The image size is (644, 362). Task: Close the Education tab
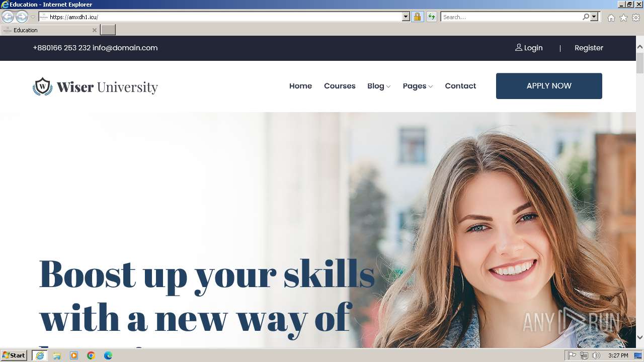pyautogui.click(x=94, y=30)
